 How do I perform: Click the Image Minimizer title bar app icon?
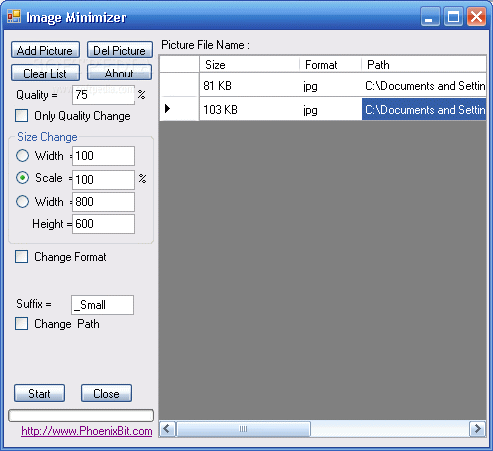tap(14, 16)
